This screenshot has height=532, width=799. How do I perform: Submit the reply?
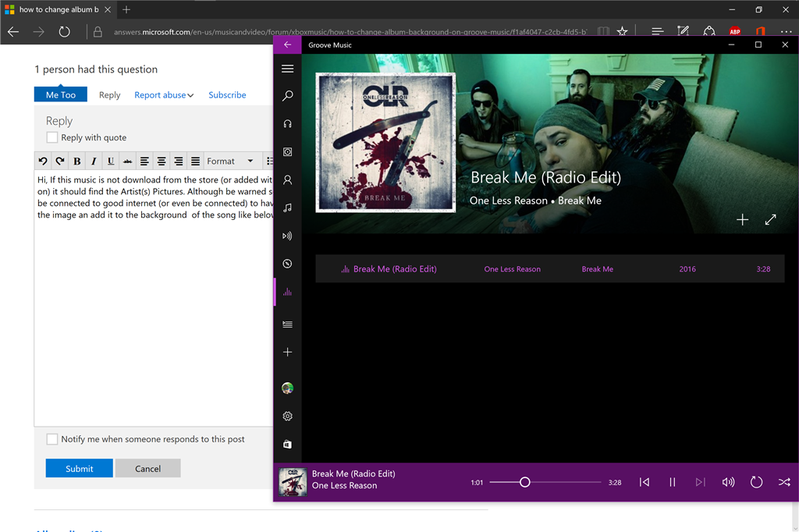coord(79,468)
